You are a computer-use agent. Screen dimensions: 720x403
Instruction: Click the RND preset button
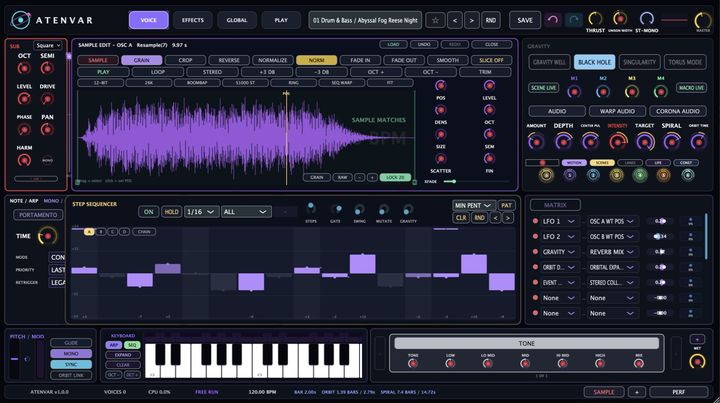coord(491,20)
